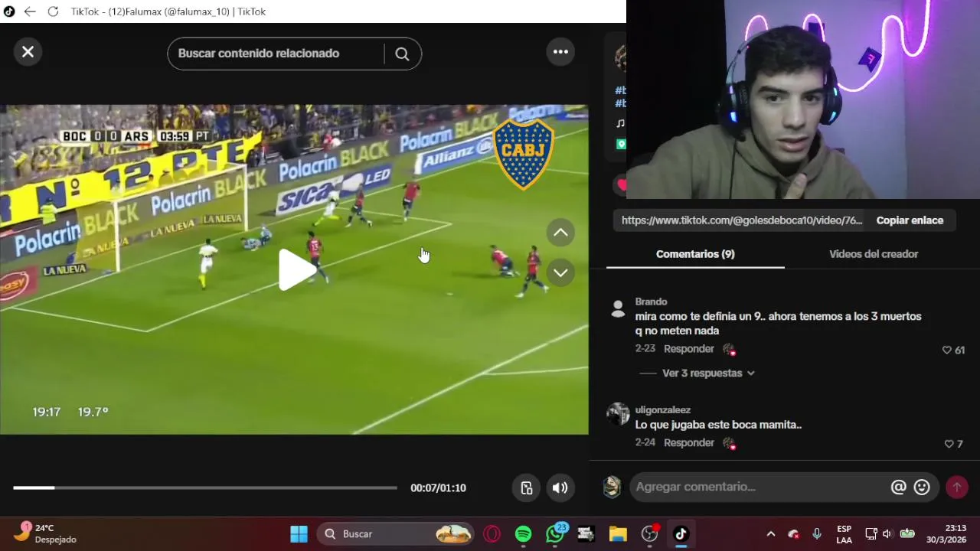Click the network display tray icon
This screenshot has height=551, width=980.
tap(871, 534)
